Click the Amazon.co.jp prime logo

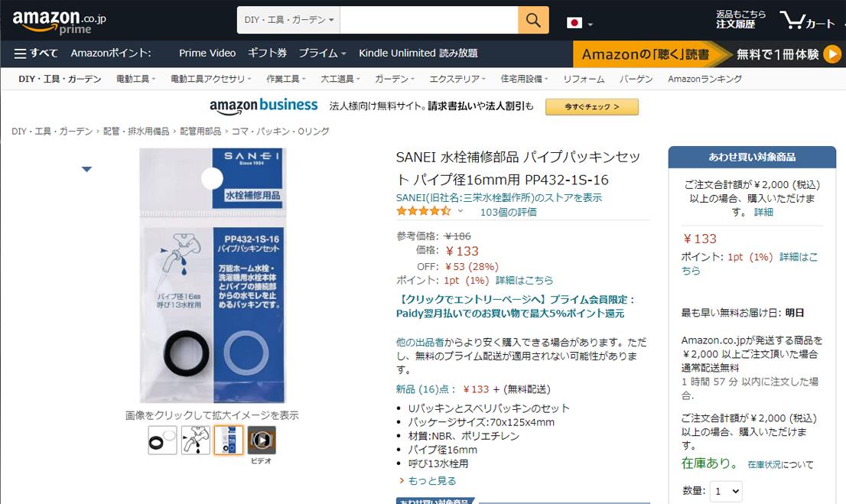pos(59,22)
